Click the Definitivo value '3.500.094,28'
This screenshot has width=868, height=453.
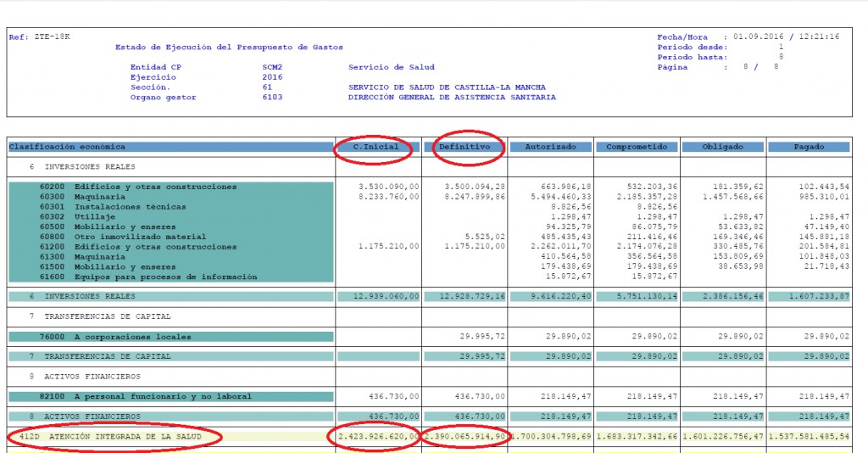(475, 187)
